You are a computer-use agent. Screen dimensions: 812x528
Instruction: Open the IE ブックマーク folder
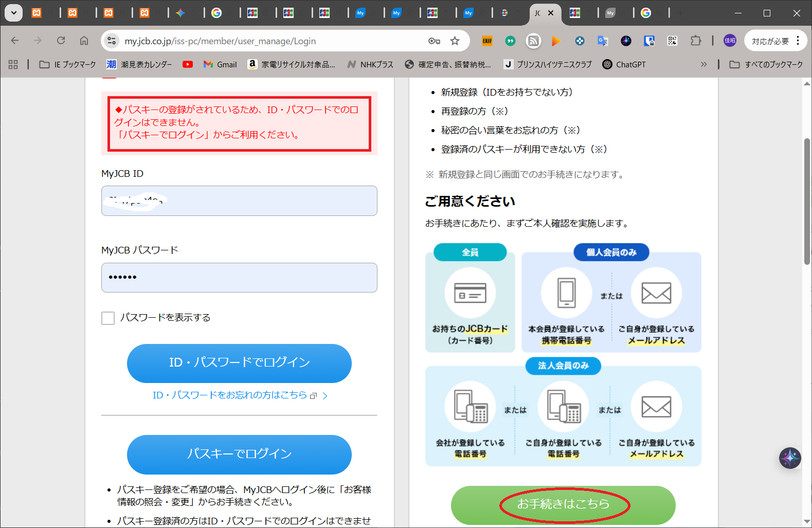(68, 64)
